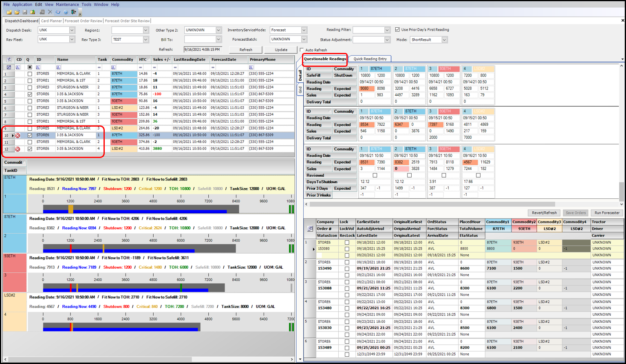Screen dimensions: 626x364
Task: Click the book documentation icon in the toolbar
Action: click(57, 12)
